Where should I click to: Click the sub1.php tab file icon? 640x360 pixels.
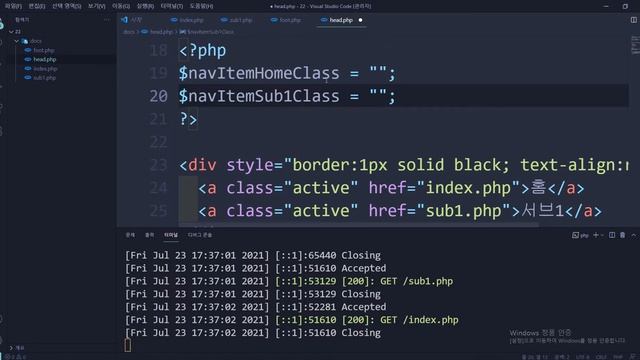point(224,20)
